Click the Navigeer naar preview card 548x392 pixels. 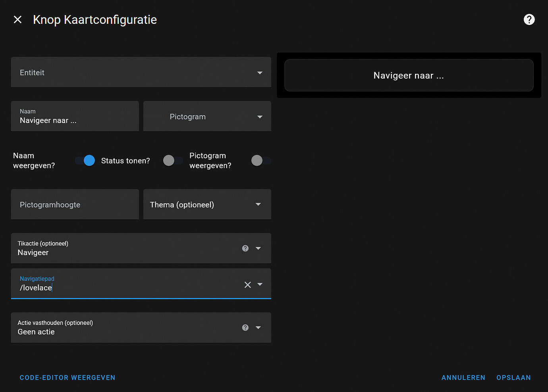(x=408, y=75)
